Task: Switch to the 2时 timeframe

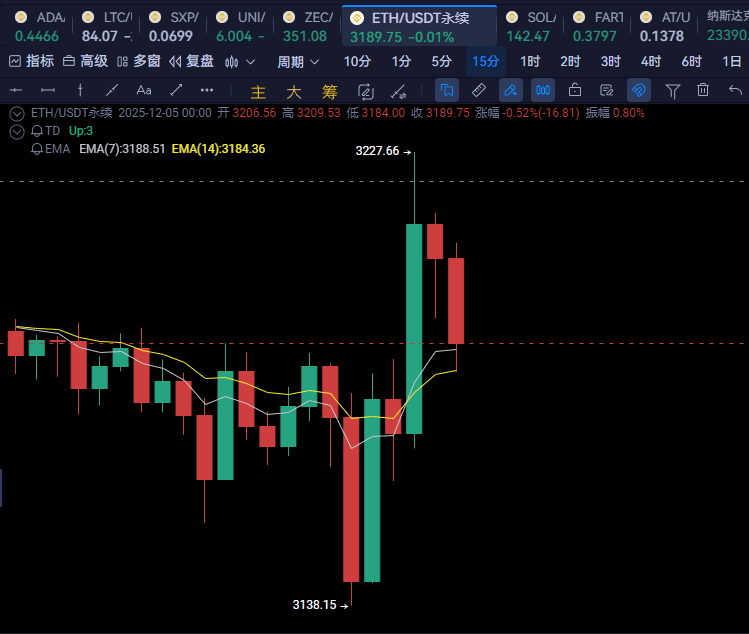Action: 570,61
